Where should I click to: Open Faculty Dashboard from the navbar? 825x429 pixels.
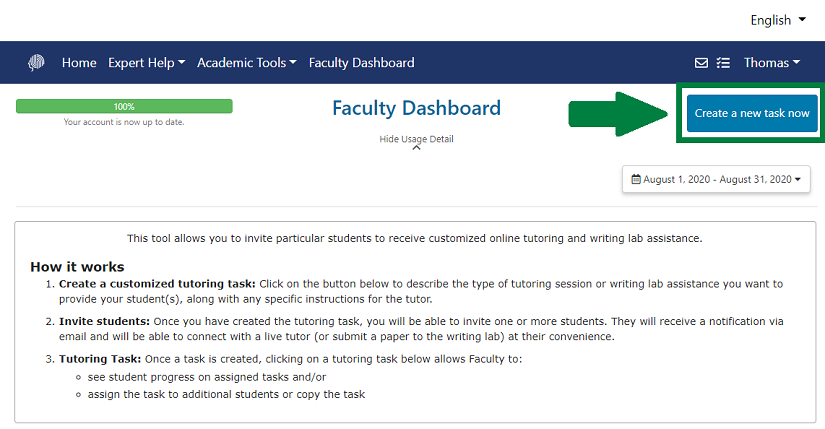click(361, 63)
